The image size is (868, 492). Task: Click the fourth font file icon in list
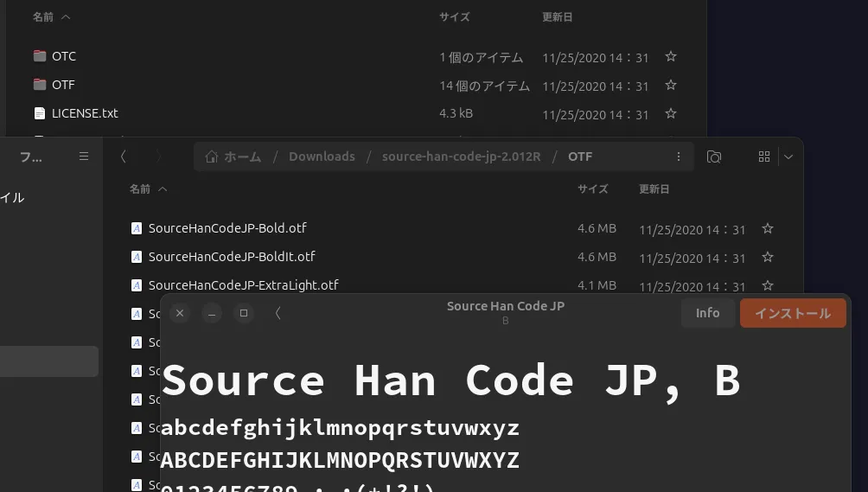[137, 314]
